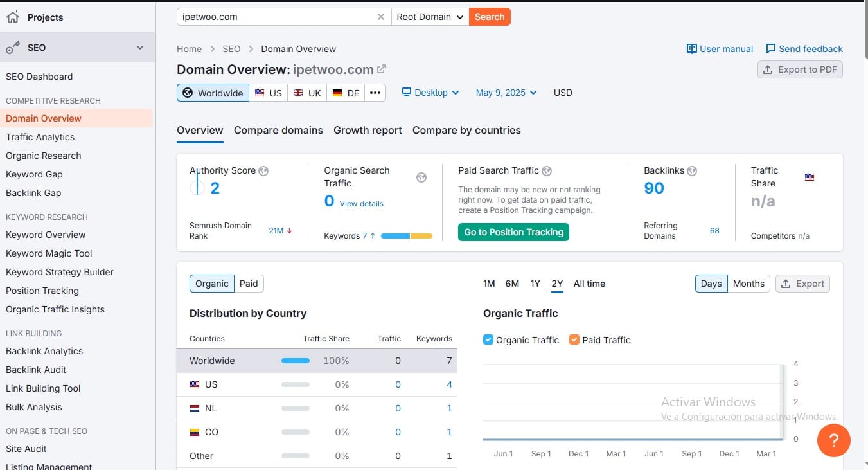The height and width of the screenshot is (470, 868).
Task: Select the Worldwide database button
Action: (213, 93)
